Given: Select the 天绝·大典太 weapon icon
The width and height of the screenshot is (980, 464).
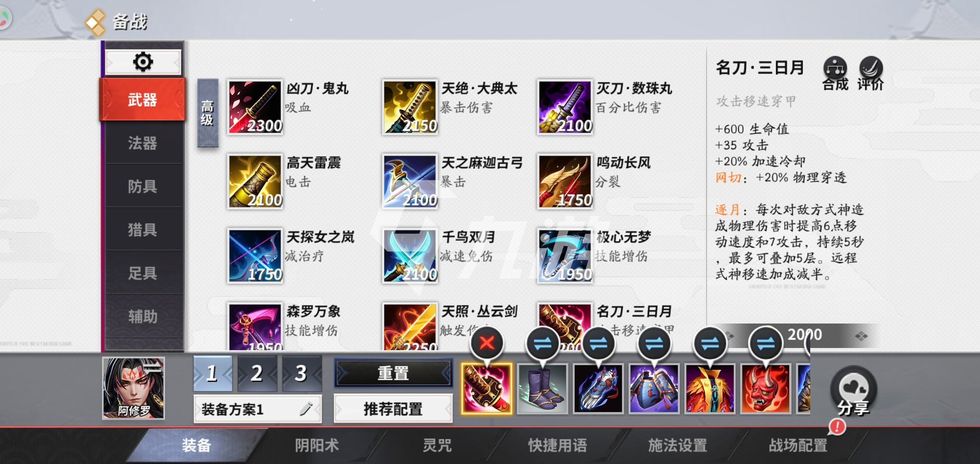Looking at the screenshot, I should point(410,107).
